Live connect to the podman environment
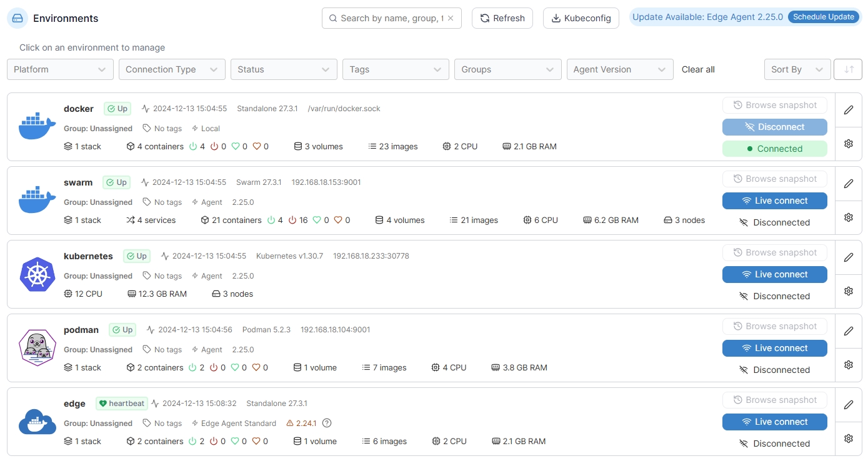 point(774,348)
